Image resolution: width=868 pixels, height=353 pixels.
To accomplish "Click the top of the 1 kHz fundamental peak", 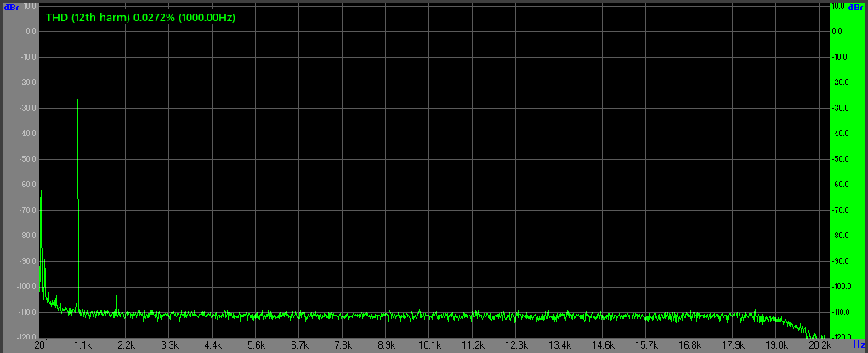I will point(77,100).
